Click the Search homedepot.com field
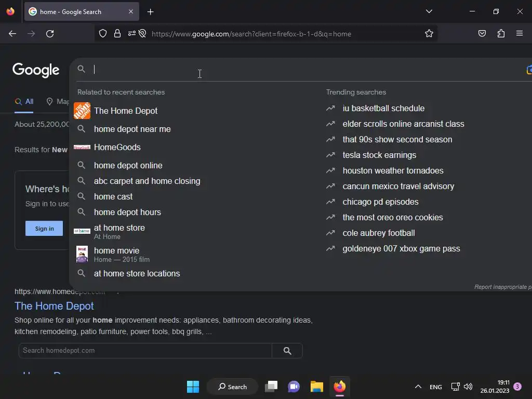 point(145,351)
